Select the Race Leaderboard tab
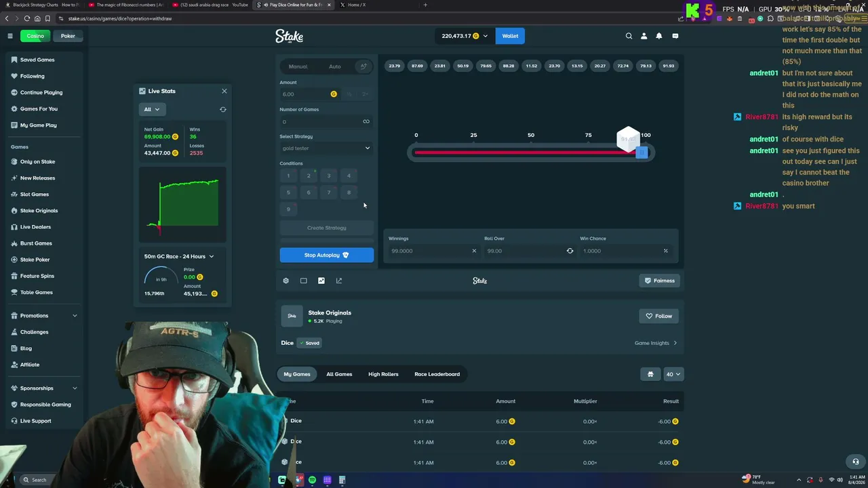The height and width of the screenshot is (488, 868). click(437, 374)
